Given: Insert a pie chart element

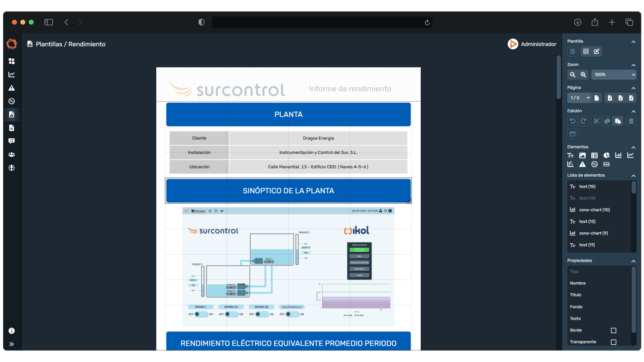Looking at the screenshot, I should coord(606,156).
